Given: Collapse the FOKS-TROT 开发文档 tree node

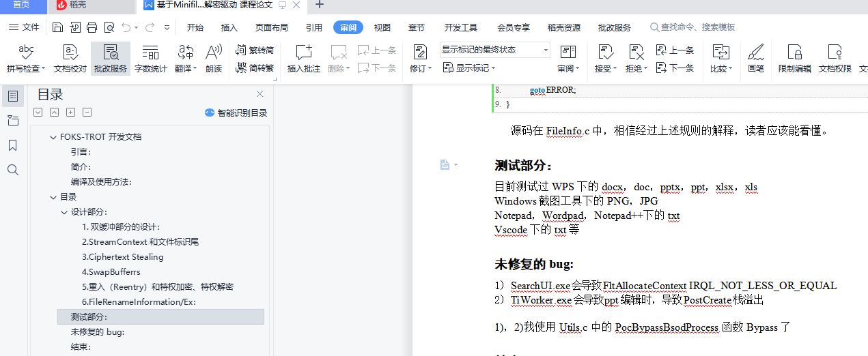Looking at the screenshot, I should pos(53,137).
